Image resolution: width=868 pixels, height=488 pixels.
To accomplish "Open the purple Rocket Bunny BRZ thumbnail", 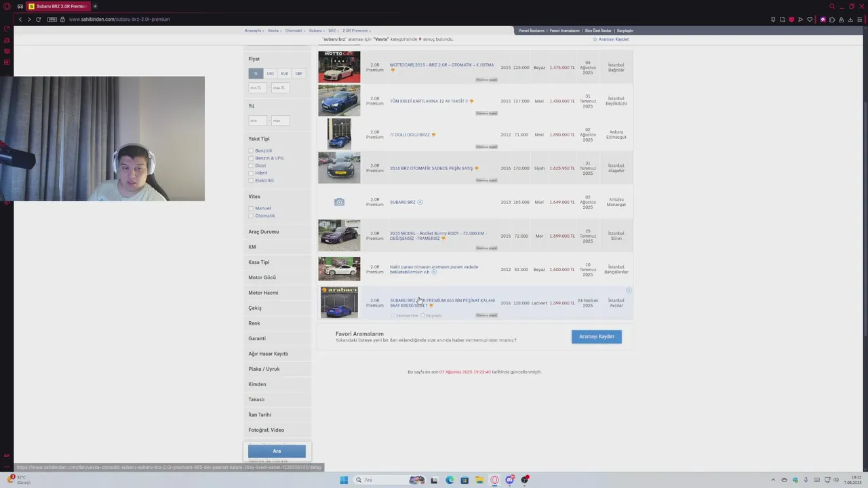I will pos(339,235).
